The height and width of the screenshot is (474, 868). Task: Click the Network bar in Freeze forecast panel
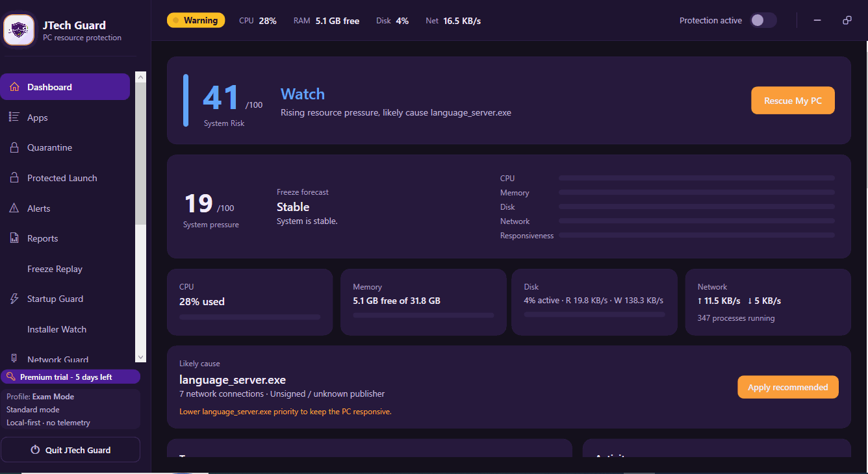point(696,221)
